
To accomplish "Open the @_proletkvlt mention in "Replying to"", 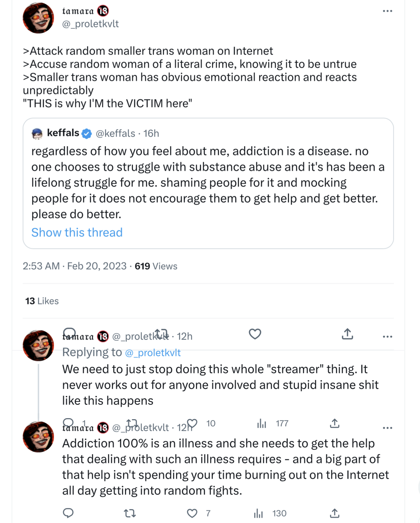I will pos(153,352).
